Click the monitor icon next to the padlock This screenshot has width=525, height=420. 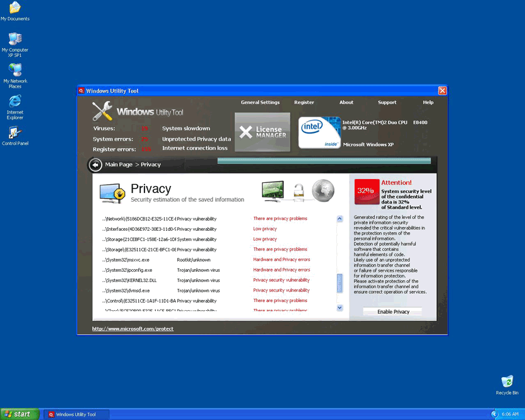[x=273, y=190]
